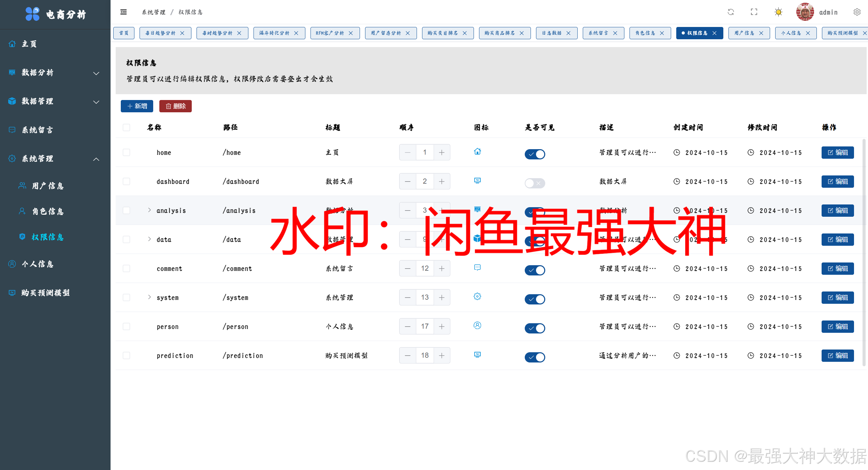Switch theme with the sun icon
Image resolution: width=868 pixels, height=470 pixels.
[778, 12]
